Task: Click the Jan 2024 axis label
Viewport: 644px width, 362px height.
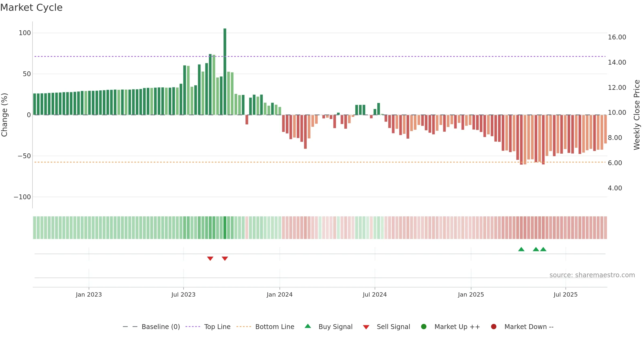Action: 280,295
